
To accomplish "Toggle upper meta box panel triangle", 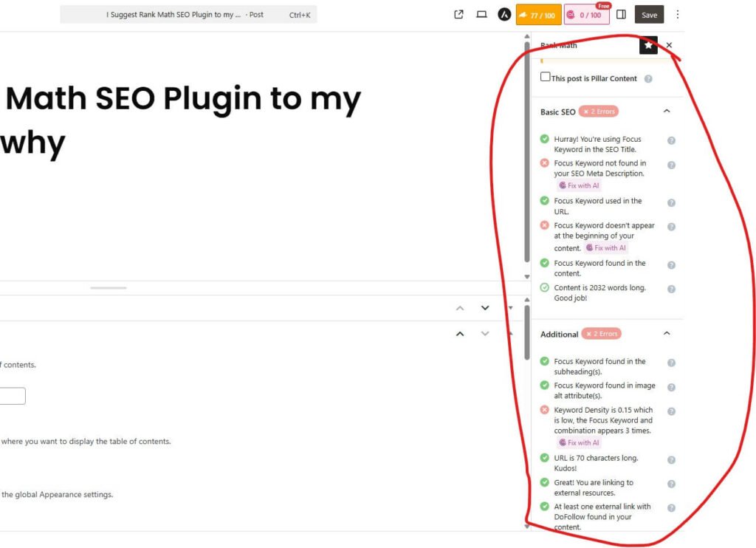I will [x=511, y=308].
